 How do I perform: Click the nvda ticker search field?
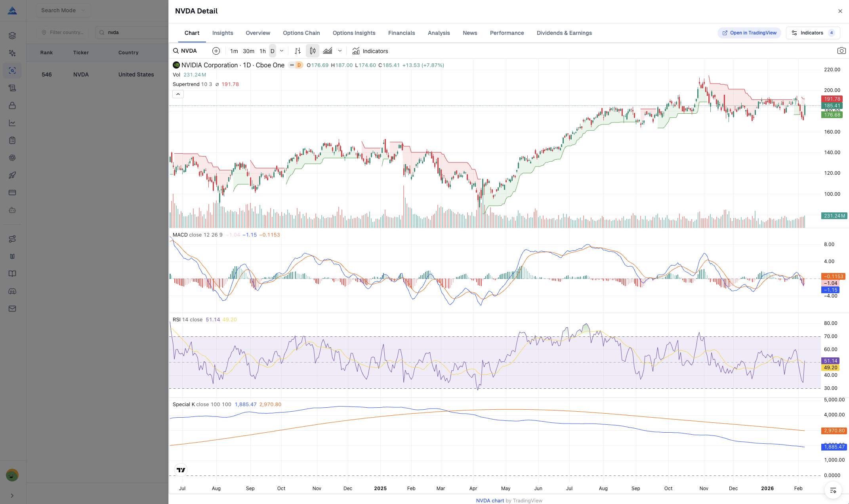(131, 32)
